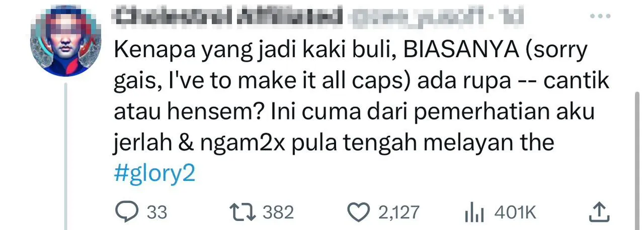This screenshot has height=230, width=644.
Task: Open the author's profile picture
Action: tap(66, 42)
